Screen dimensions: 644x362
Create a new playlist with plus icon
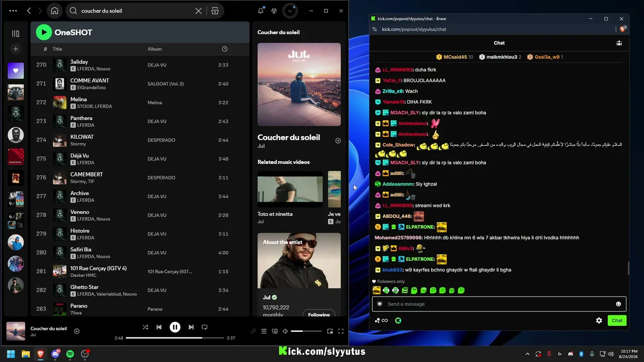point(16,49)
